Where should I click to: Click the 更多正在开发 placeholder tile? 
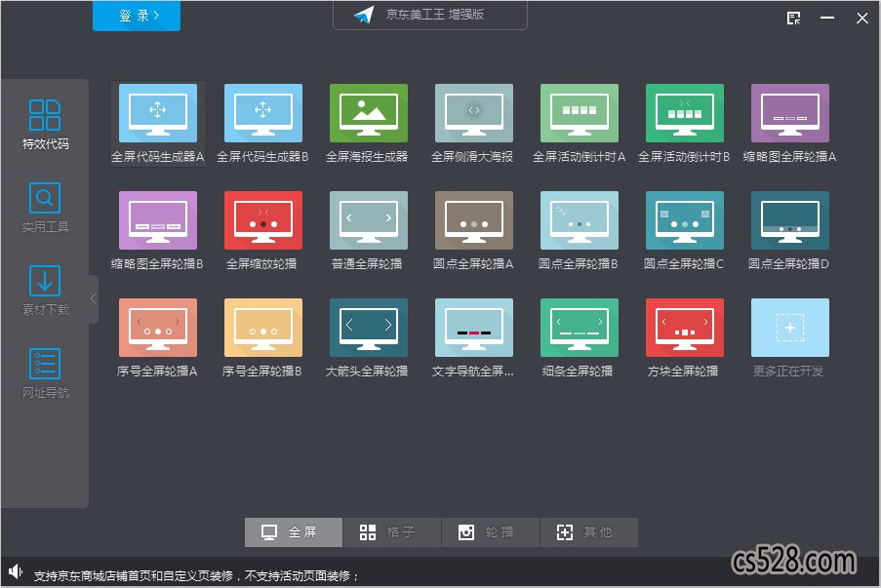tap(790, 328)
